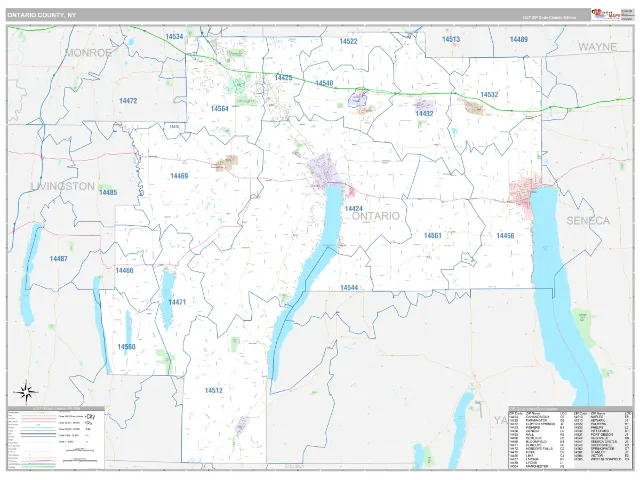Select ZIP code label 14432

coord(424,114)
